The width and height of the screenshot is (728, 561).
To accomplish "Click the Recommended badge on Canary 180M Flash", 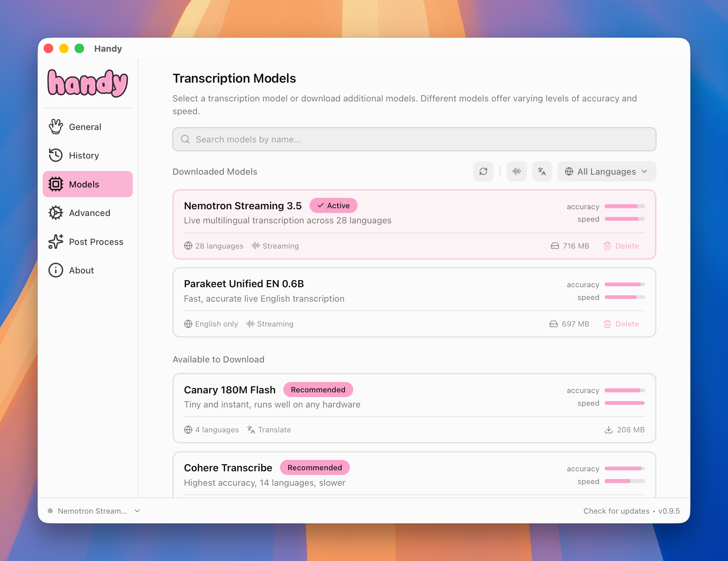I will click(318, 390).
